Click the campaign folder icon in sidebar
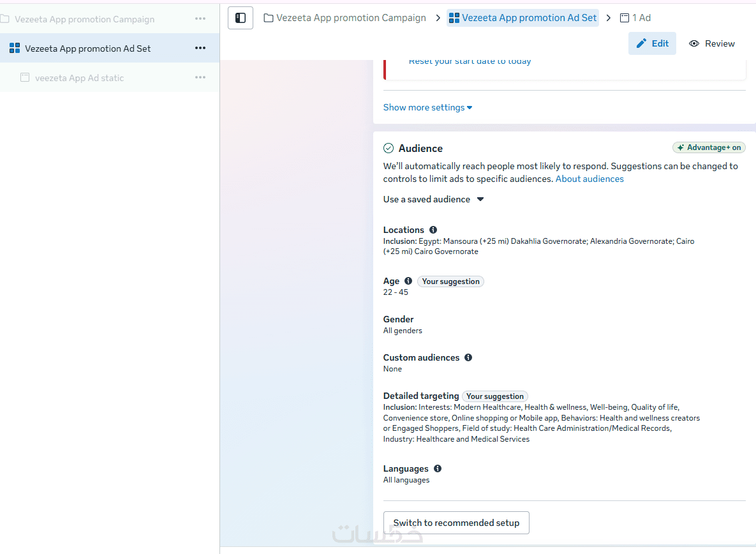Image resolution: width=756 pixels, height=554 pixels. 5,19
